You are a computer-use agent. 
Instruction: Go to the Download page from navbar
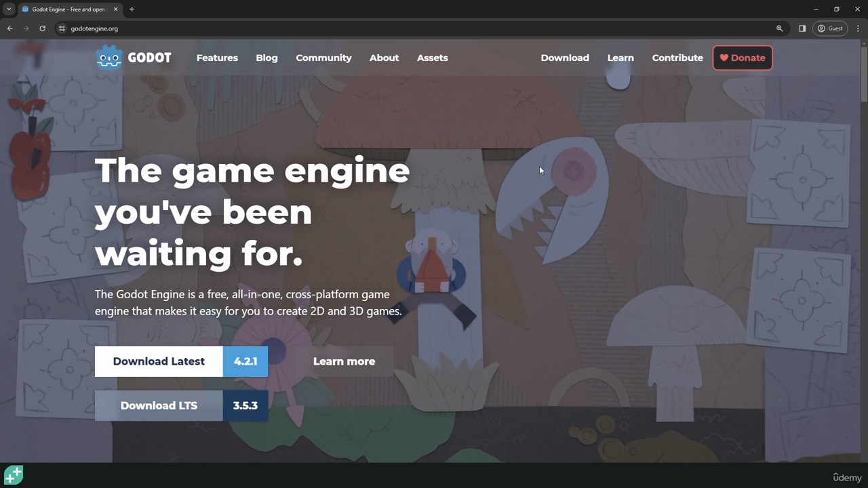565,58
